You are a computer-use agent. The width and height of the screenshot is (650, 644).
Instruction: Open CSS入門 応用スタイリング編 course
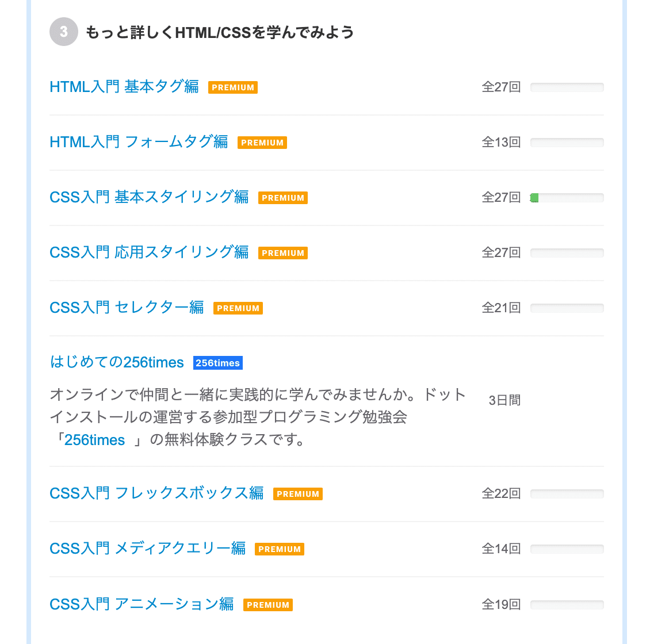(149, 252)
